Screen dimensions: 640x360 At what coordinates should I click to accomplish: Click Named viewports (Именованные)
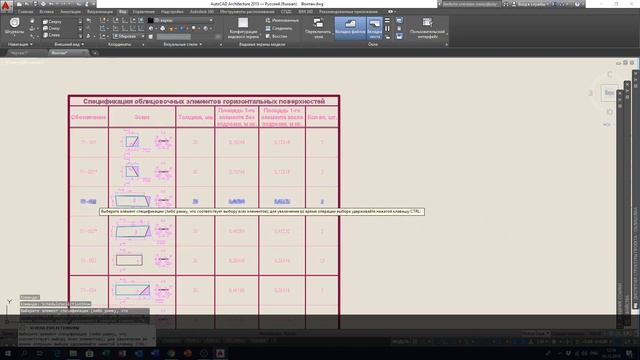click(x=282, y=20)
